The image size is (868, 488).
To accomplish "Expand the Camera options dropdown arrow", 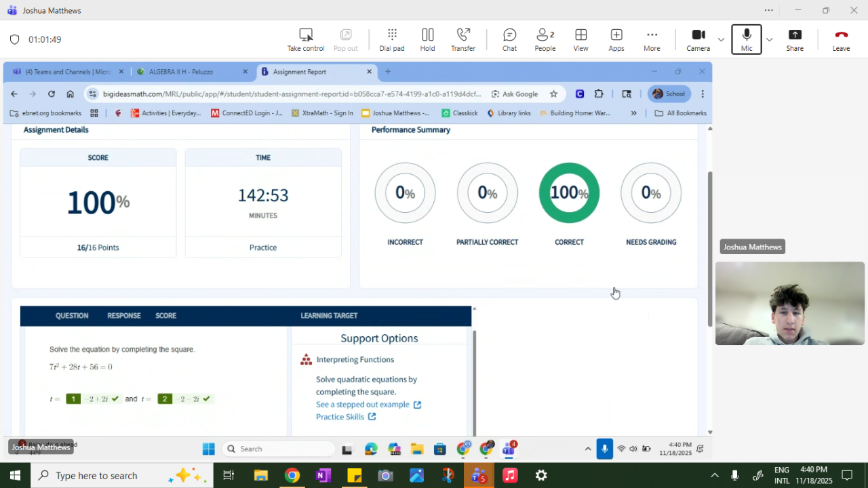I will pyautogui.click(x=721, y=39).
